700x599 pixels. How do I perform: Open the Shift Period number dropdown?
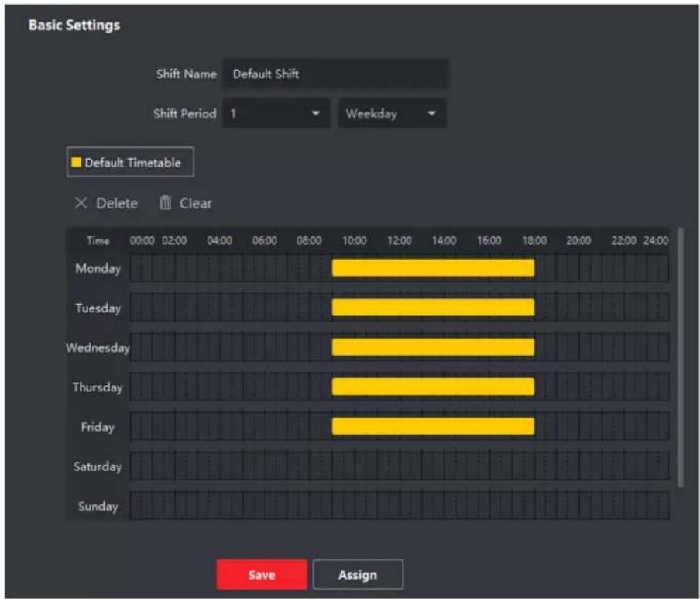[x=276, y=113]
